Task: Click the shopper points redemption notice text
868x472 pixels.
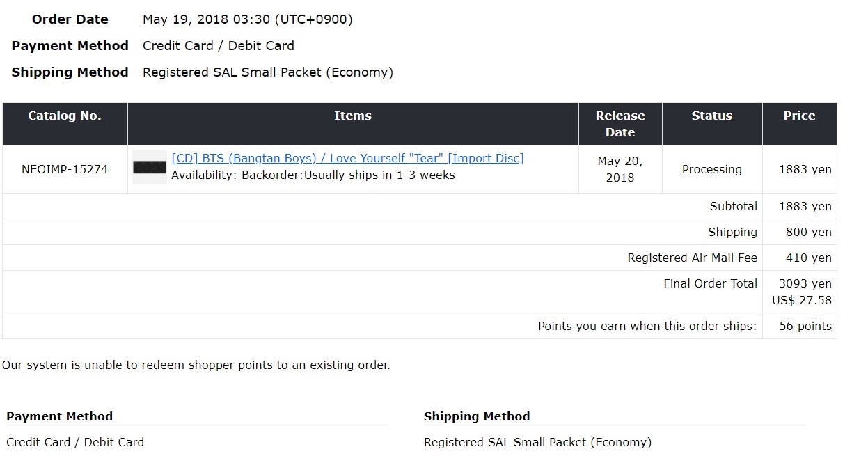Action: pyautogui.click(x=196, y=365)
